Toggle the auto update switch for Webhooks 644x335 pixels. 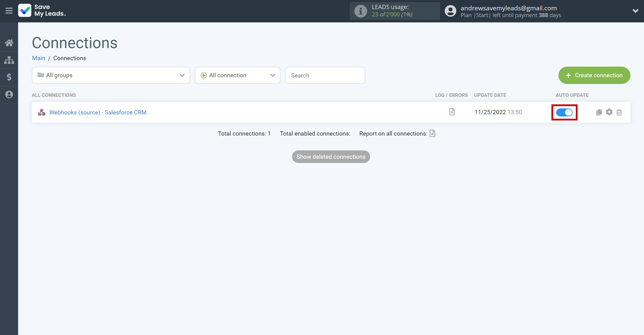(x=564, y=112)
